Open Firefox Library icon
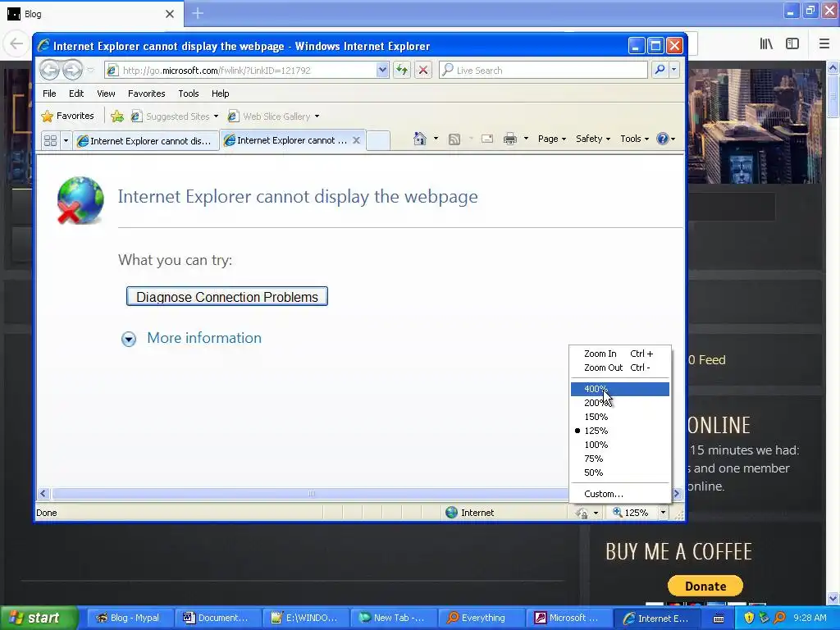Viewport: 840px width, 630px height. point(766,43)
